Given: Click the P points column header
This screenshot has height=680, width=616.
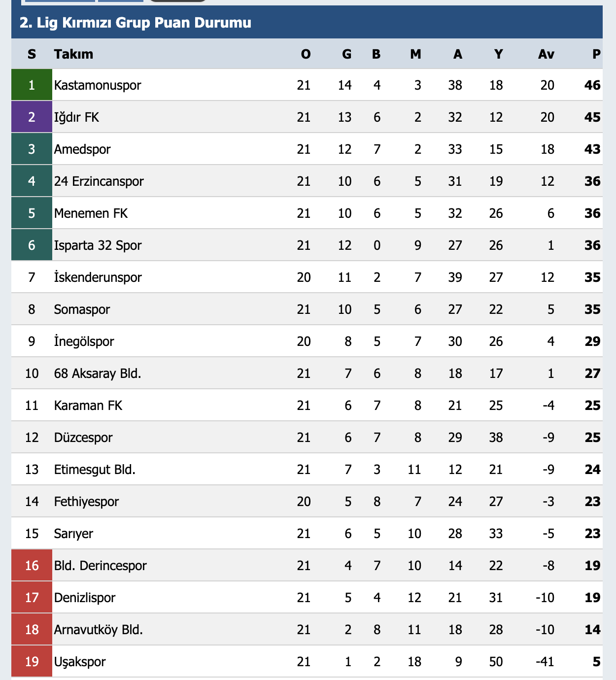Looking at the screenshot, I should pos(596,54).
